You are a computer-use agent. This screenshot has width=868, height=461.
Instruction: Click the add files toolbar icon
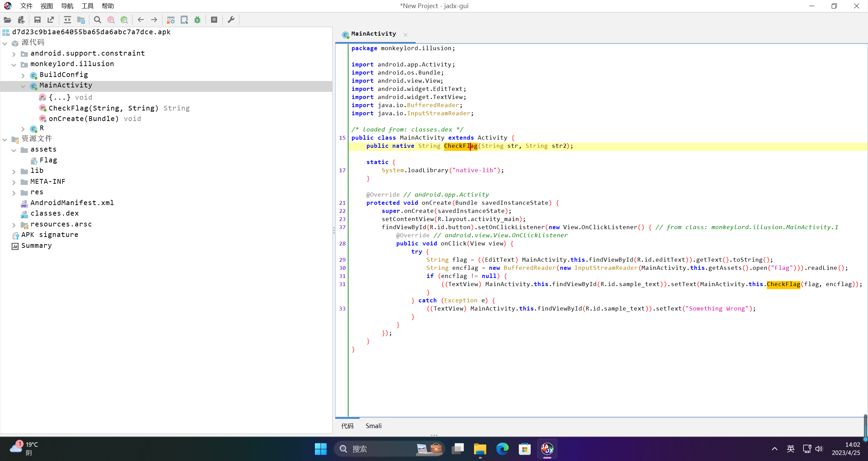[x=21, y=20]
